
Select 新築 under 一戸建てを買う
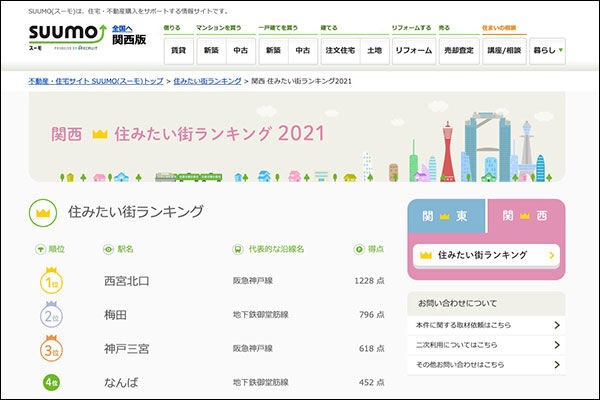(274, 51)
